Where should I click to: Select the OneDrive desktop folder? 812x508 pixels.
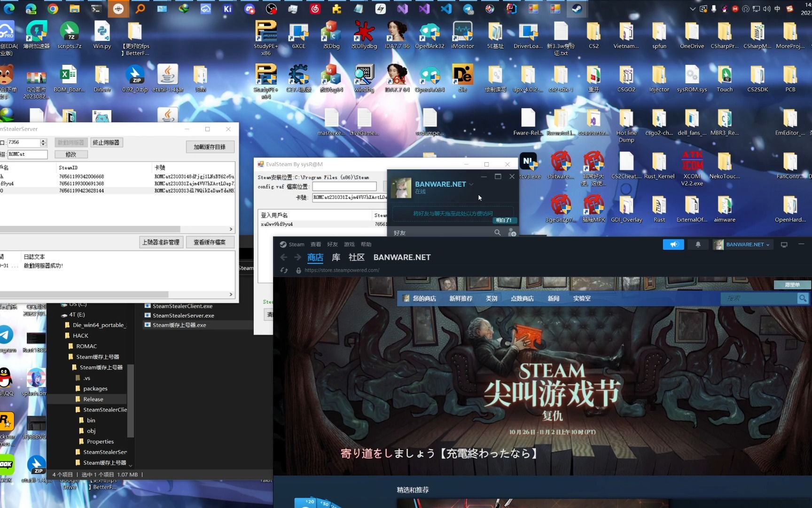pos(692,34)
